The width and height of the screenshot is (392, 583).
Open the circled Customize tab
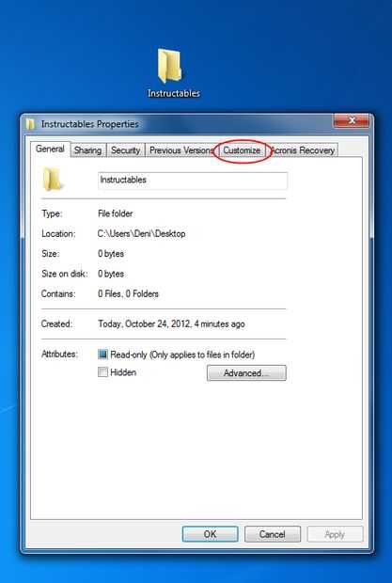pyautogui.click(x=242, y=150)
